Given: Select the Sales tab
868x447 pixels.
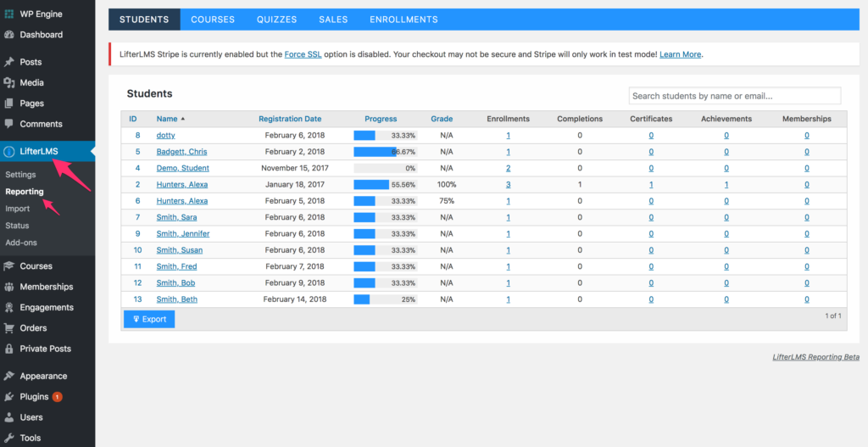Looking at the screenshot, I should (x=333, y=20).
